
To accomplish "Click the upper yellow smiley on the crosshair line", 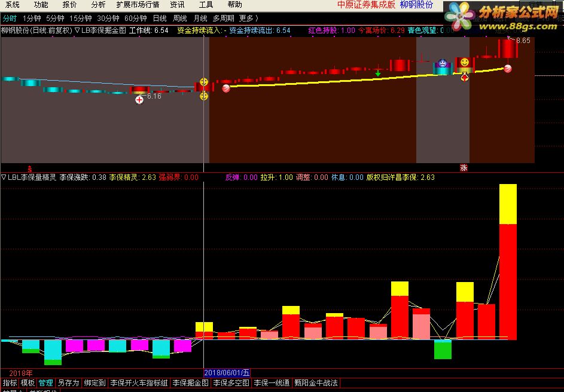I will (204, 82).
